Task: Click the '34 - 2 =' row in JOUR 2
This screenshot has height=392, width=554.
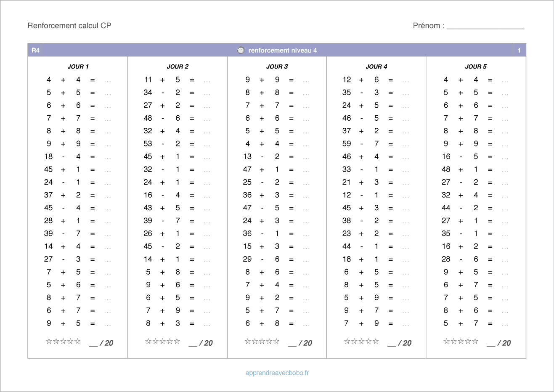Action: pos(177,93)
